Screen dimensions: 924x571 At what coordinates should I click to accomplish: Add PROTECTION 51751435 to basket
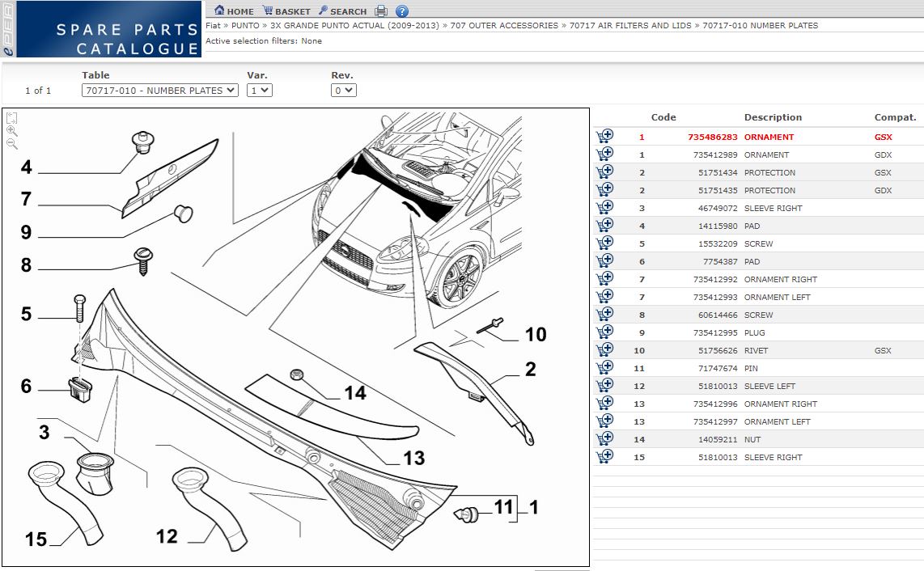point(604,189)
